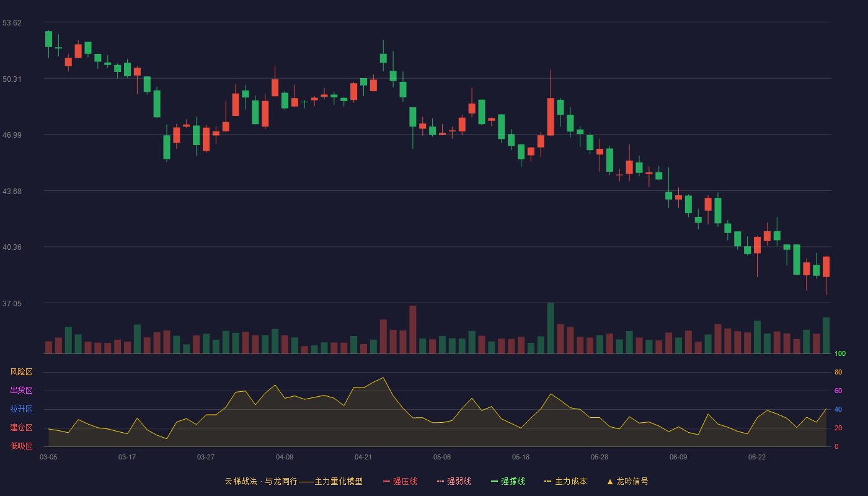Click the magenta 60 indicator axis value
The image size is (868, 496).
[838, 391]
